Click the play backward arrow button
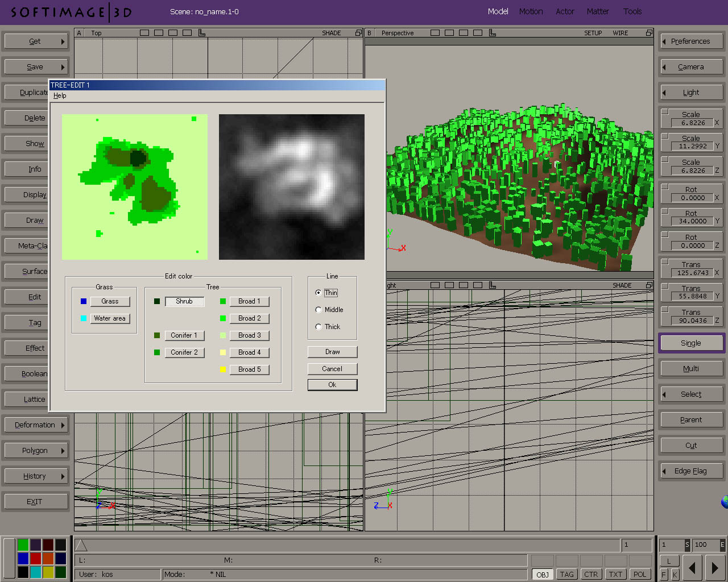 click(692, 567)
